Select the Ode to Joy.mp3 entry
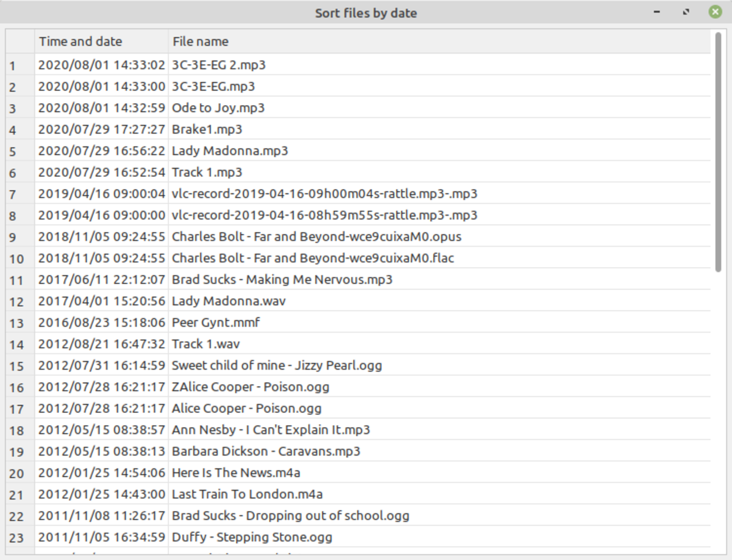The width and height of the screenshot is (732, 560). [x=218, y=108]
